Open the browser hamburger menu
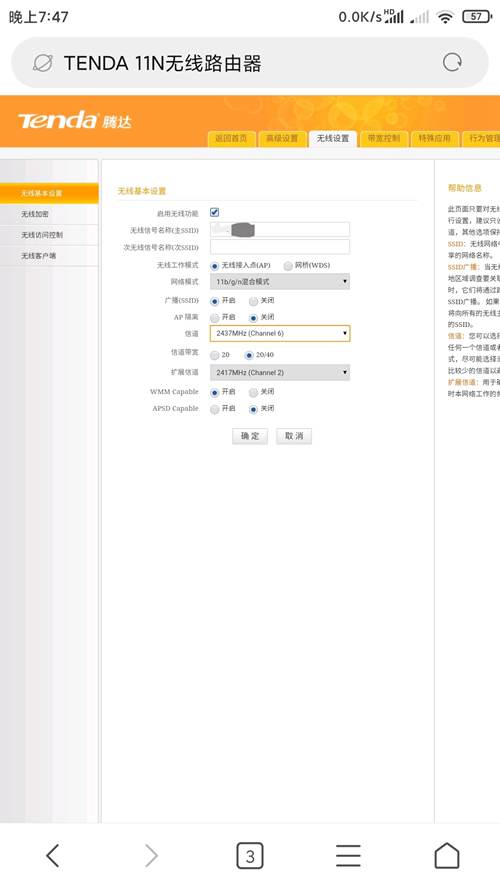500x889 pixels. [x=348, y=856]
